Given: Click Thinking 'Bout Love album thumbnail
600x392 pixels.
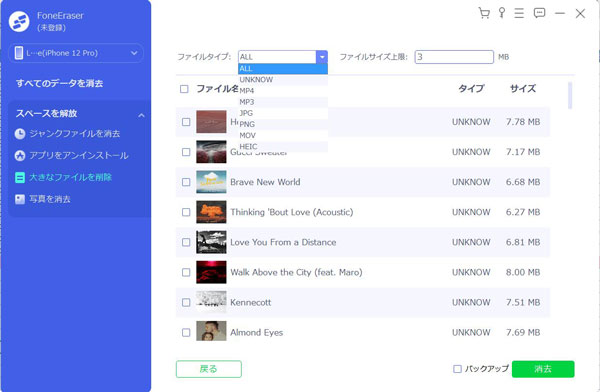Looking at the screenshot, I should (211, 212).
